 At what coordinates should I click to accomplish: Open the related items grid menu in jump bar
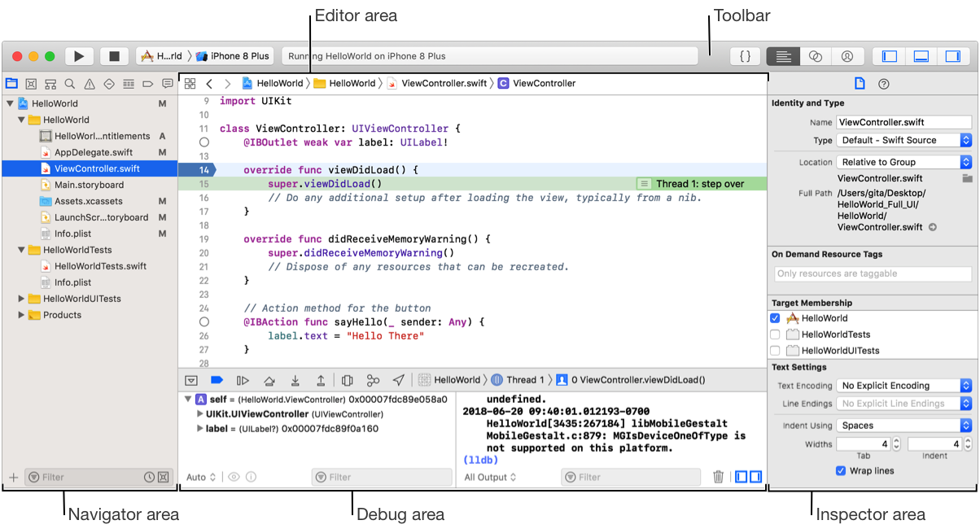(190, 83)
